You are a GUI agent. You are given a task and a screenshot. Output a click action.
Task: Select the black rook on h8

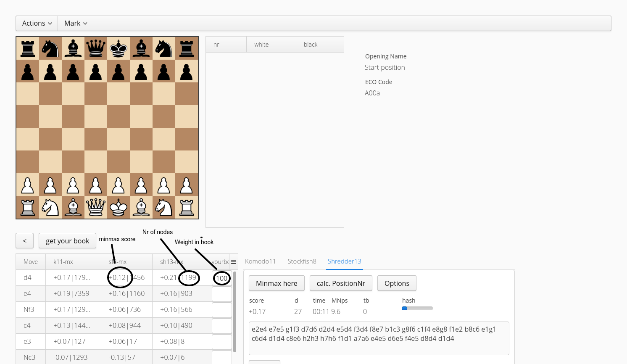click(x=187, y=48)
